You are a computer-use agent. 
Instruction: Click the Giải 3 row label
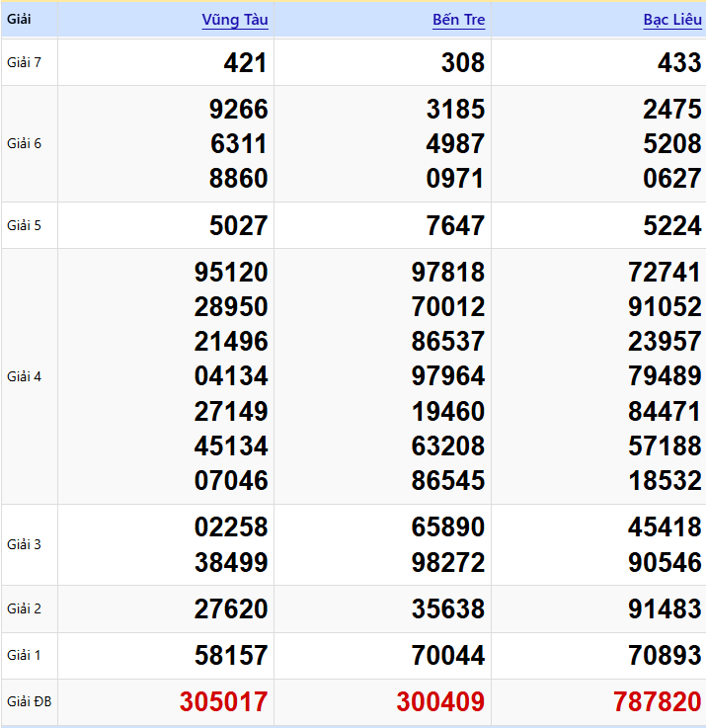(24, 544)
